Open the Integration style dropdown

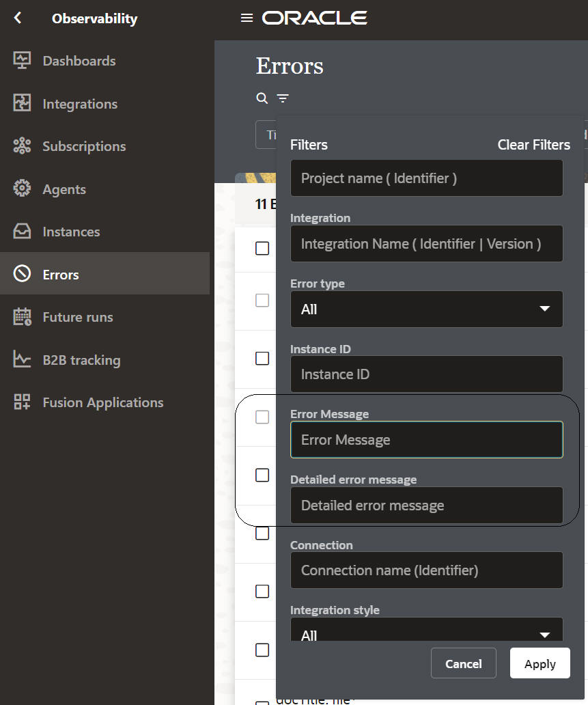coord(427,629)
